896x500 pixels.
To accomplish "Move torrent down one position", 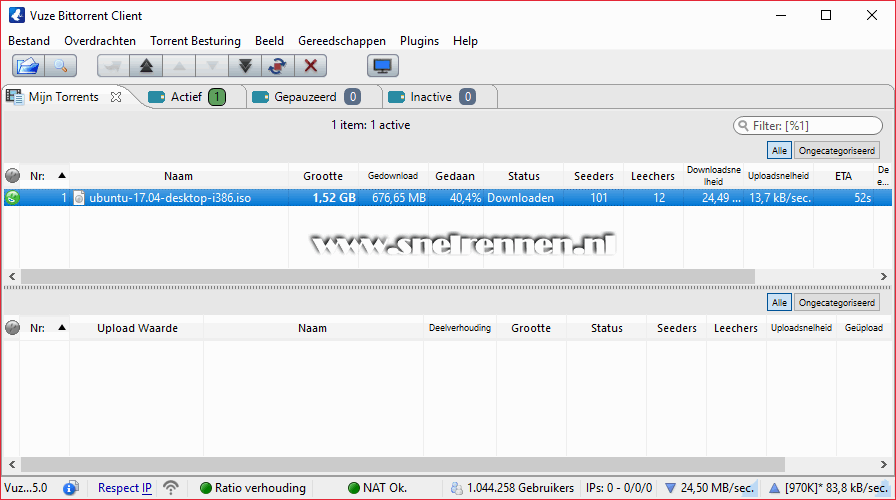I will pyautogui.click(x=212, y=66).
